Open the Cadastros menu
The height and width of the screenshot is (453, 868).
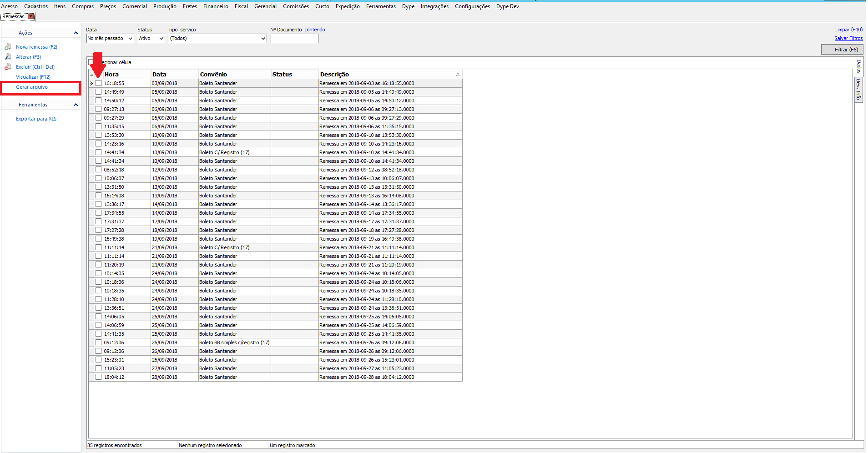point(36,6)
